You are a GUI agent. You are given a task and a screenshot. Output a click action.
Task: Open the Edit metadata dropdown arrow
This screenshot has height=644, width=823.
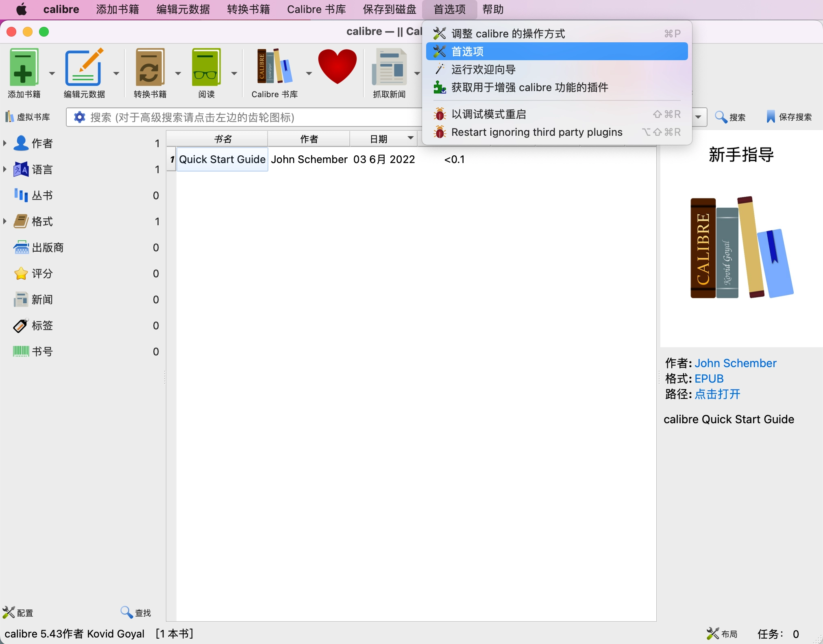[x=116, y=73]
